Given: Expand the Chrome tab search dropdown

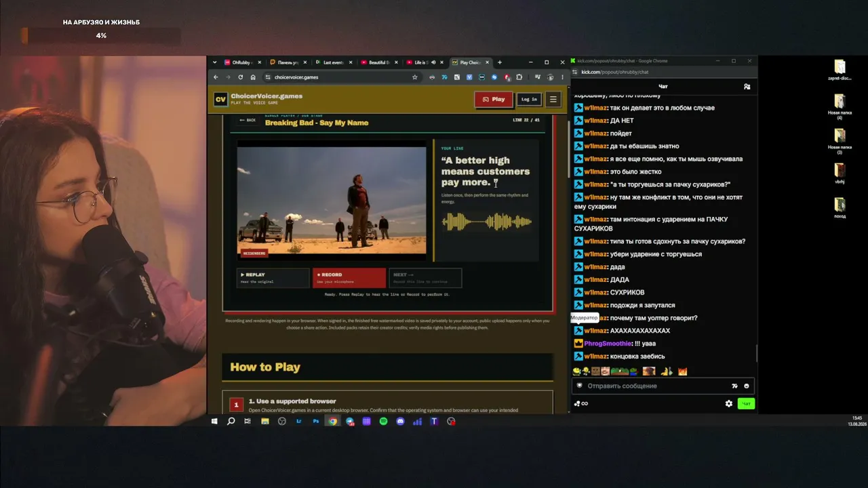Looking at the screenshot, I should point(215,62).
